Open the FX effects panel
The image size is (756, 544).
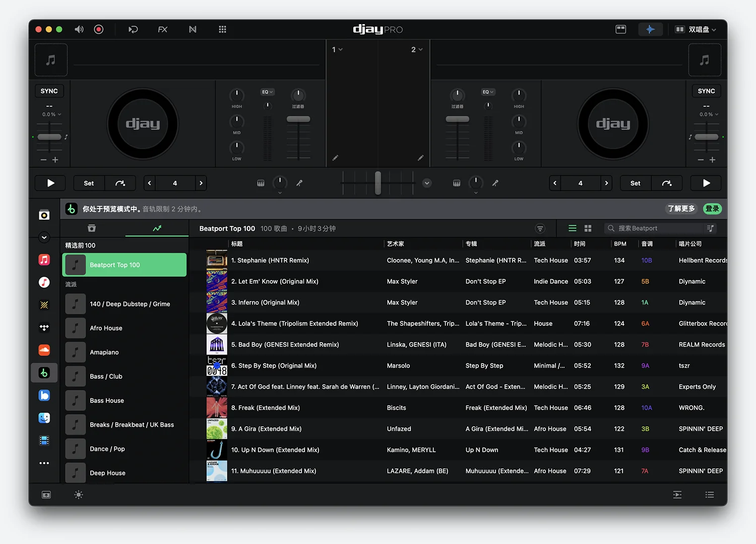tap(162, 29)
